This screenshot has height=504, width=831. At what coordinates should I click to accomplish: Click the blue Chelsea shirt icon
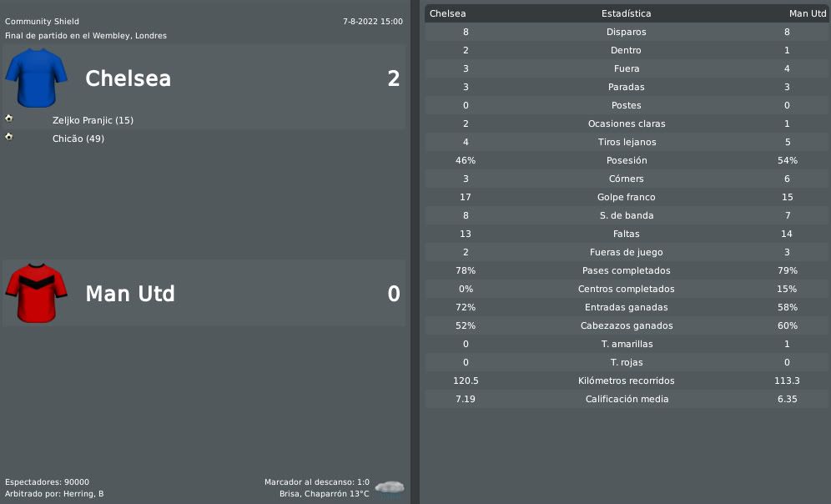click(36, 78)
